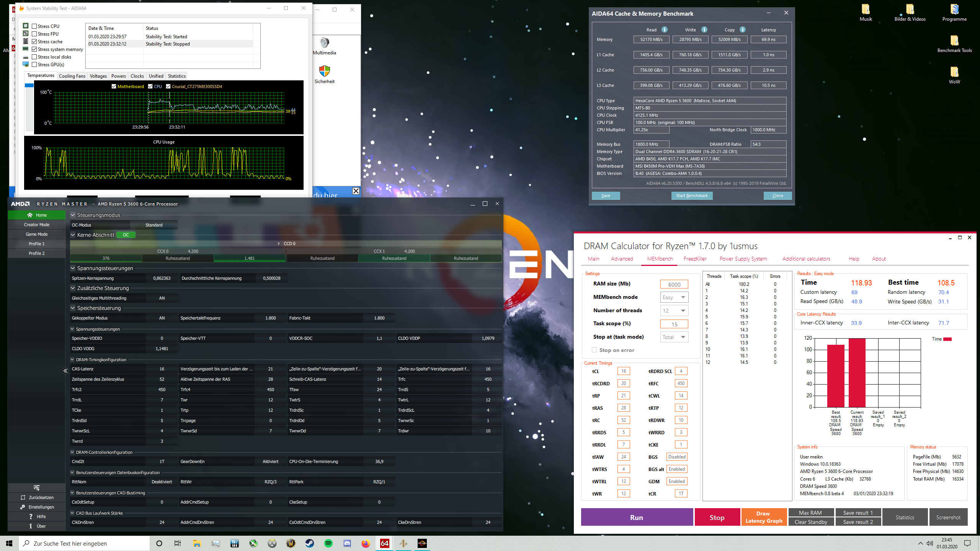Collapse the DRAM-Timingkonfiguration section
Screen dimensions: 980x551
72,359
